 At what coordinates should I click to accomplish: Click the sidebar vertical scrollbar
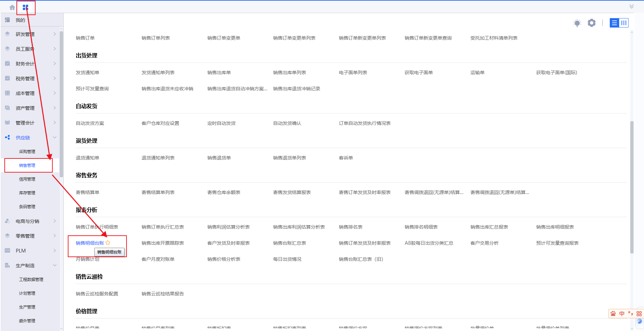61,104
